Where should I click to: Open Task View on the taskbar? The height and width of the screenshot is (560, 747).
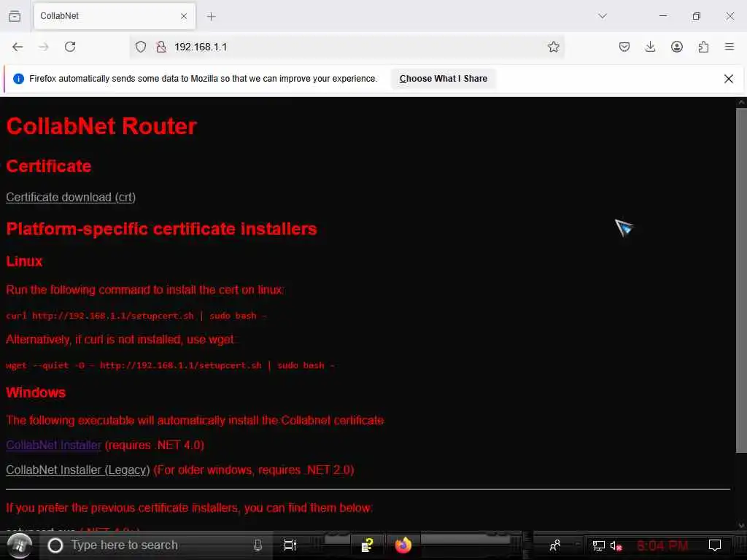290,545
